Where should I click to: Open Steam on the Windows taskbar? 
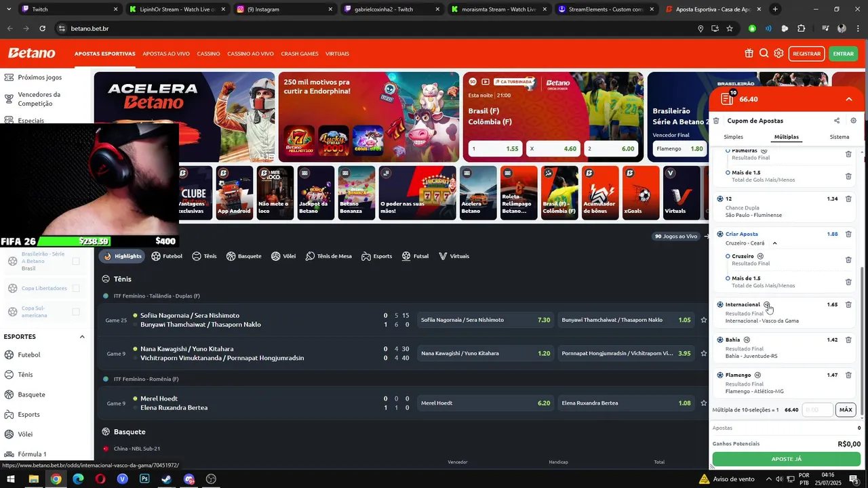coord(166,479)
